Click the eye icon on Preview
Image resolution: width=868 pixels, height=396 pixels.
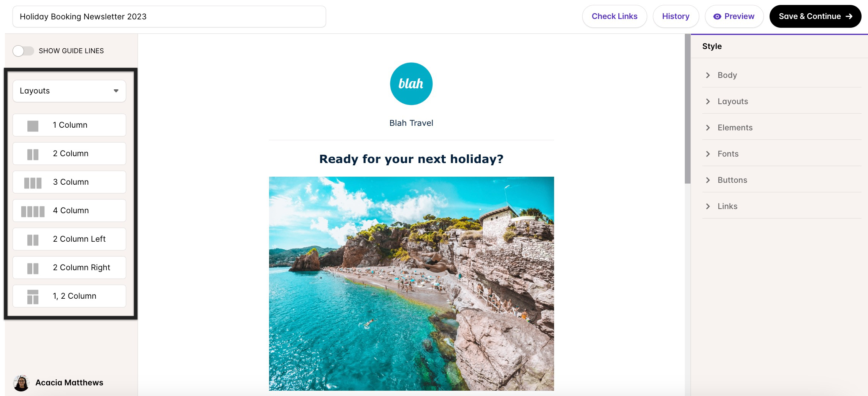point(717,16)
